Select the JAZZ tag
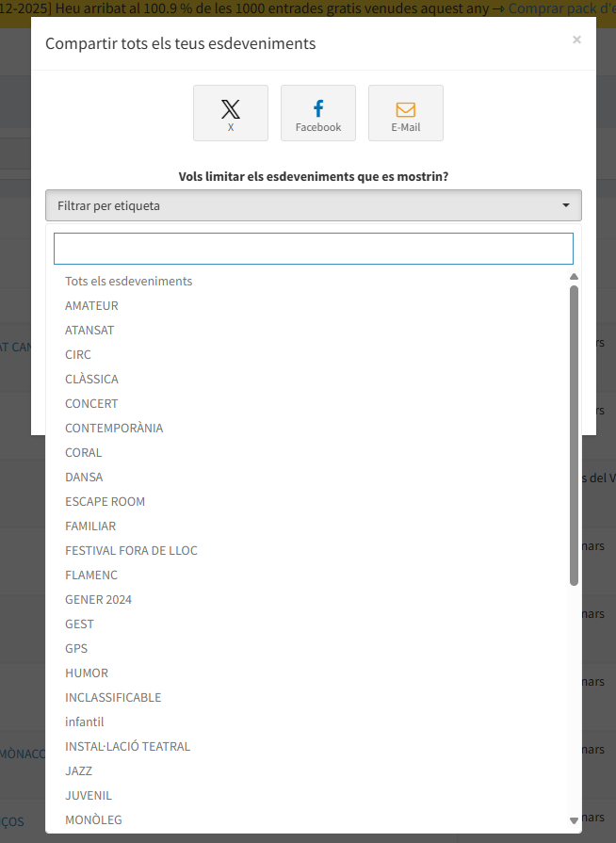616x843 pixels. click(x=78, y=771)
